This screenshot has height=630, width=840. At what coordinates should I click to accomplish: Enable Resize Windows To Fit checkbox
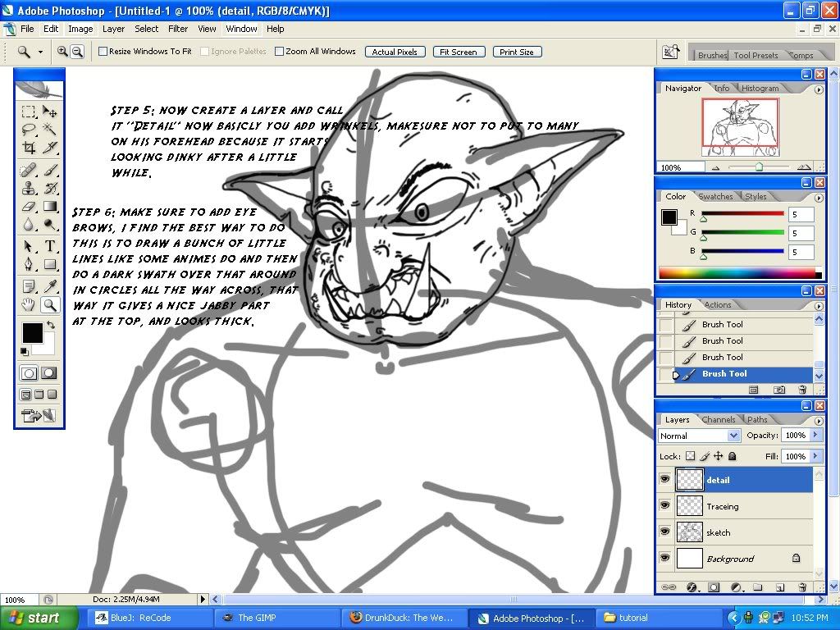103,52
